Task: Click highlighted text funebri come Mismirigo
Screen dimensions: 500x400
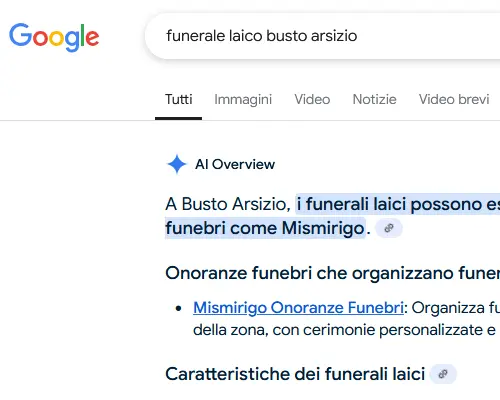Action: (x=265, y=229)
